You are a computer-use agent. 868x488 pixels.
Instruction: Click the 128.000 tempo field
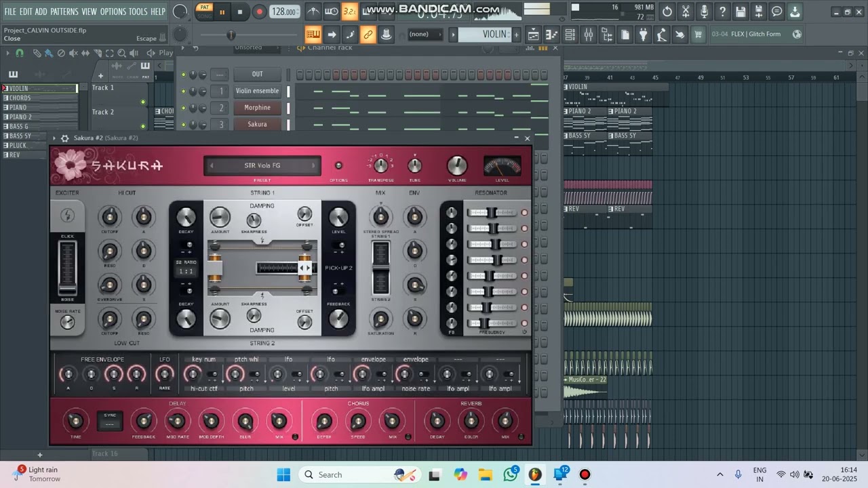point(284,12)
